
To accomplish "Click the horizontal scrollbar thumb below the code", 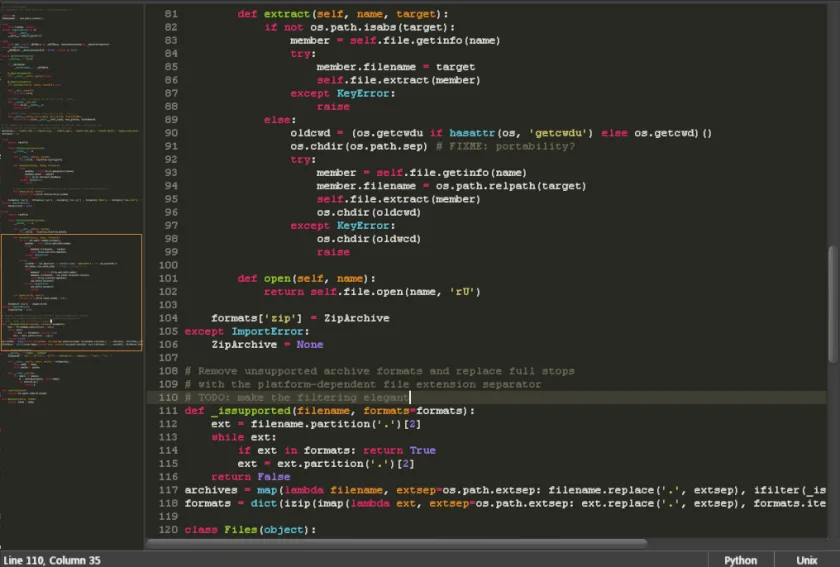I will tap(397, 543).
